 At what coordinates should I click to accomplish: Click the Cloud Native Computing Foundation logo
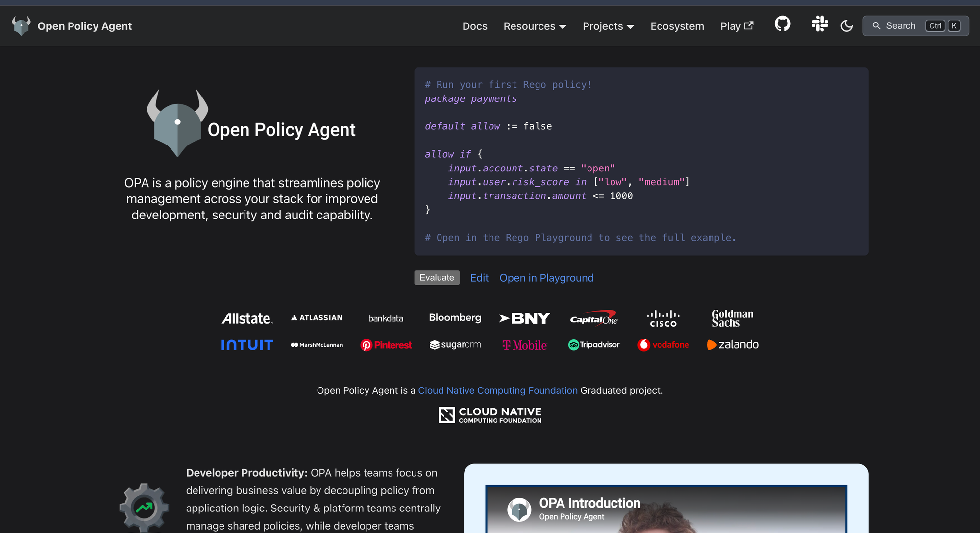point(490,415)
